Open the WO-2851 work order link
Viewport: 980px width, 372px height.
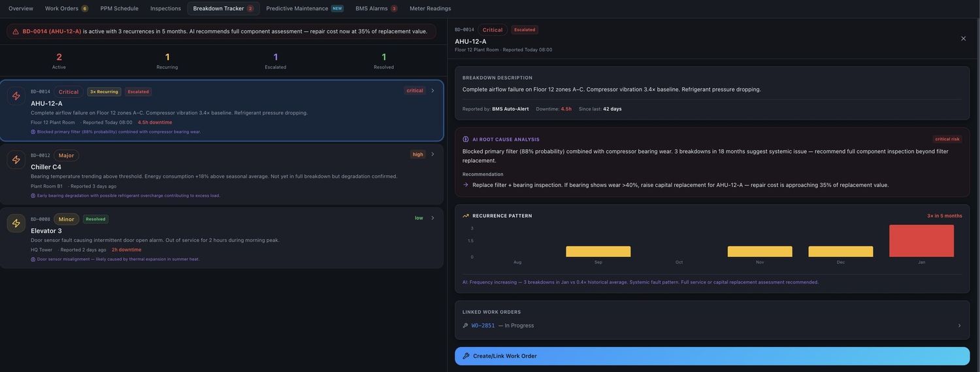point(483,326)
